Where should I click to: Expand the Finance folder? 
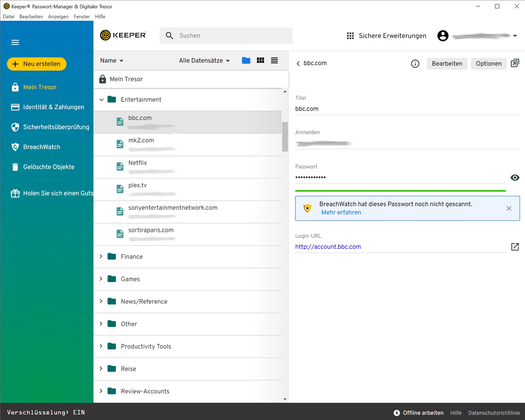click(101, 257)
